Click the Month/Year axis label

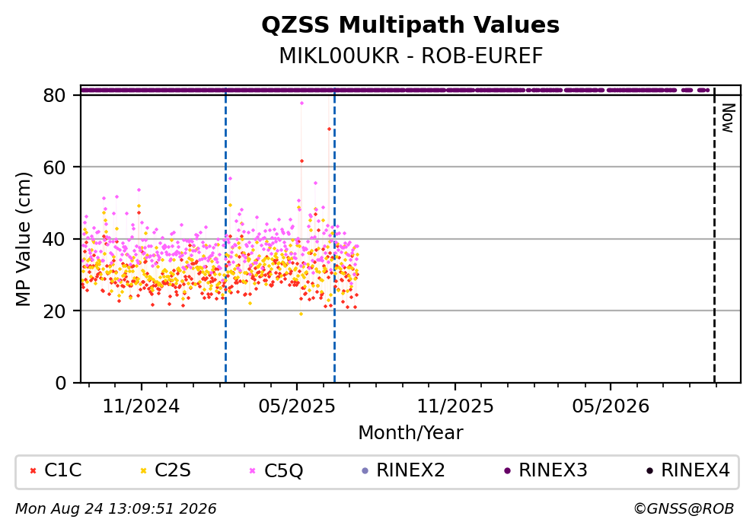click(410, 433)
